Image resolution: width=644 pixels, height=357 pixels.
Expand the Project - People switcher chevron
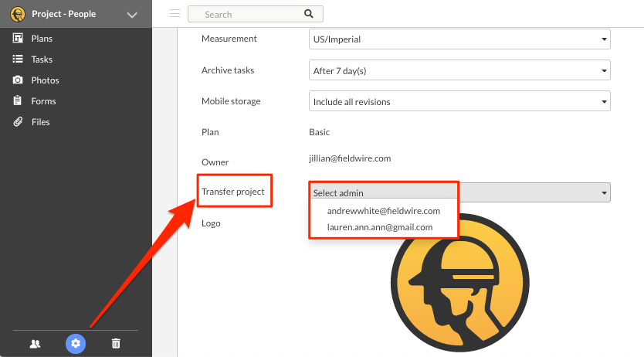(x=132, y=15)
